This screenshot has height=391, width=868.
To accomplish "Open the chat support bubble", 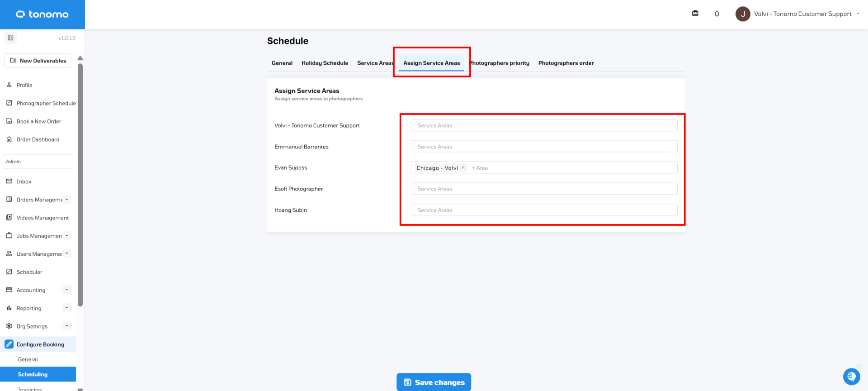I will 851,376.
